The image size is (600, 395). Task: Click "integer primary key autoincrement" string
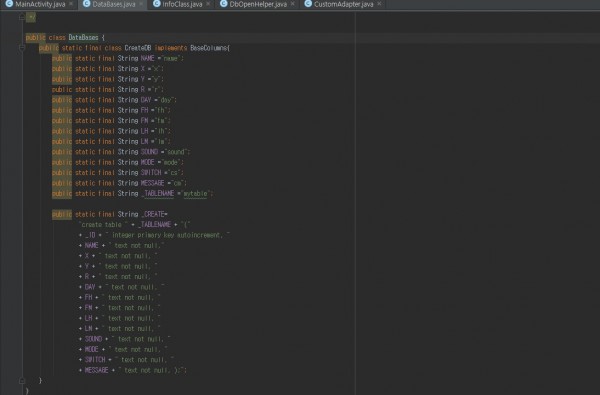click(x=168, y=235)
